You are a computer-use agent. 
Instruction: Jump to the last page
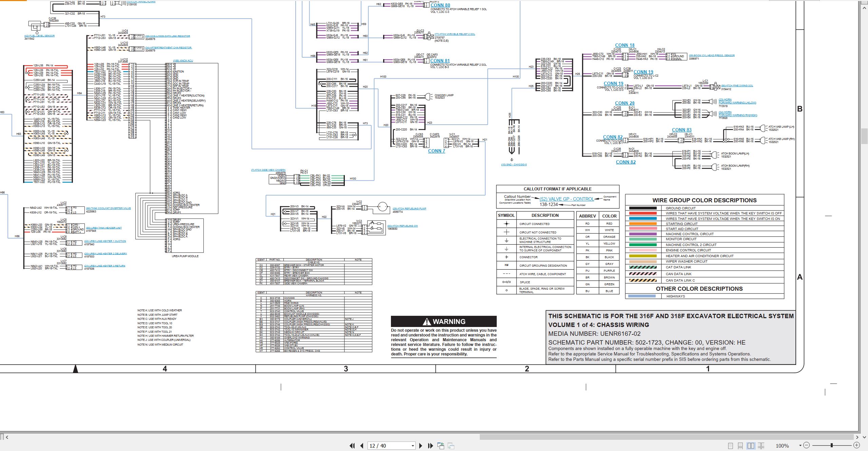click(x=431, y=446)
